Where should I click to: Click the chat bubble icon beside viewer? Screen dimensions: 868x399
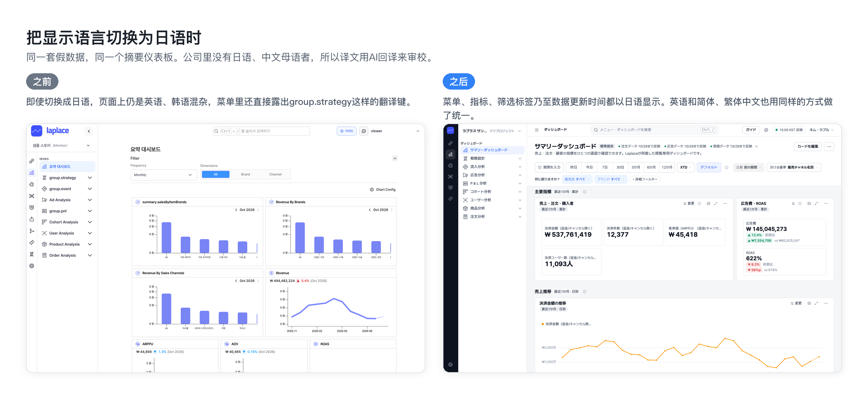(x=364, y=131)
